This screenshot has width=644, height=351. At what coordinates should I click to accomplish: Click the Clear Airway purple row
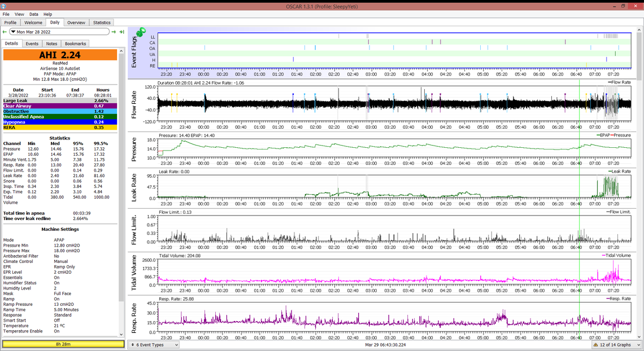coord(60,106)
